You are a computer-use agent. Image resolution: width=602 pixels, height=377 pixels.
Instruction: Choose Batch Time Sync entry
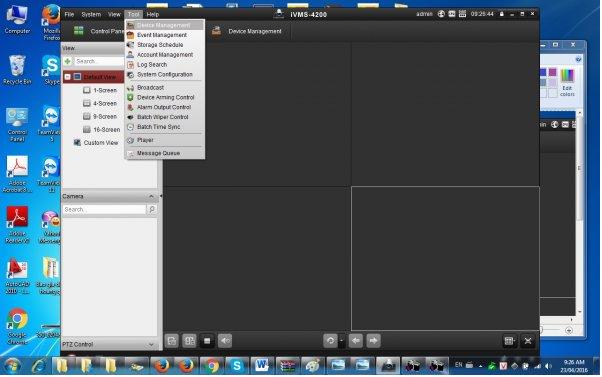(164, 127)
